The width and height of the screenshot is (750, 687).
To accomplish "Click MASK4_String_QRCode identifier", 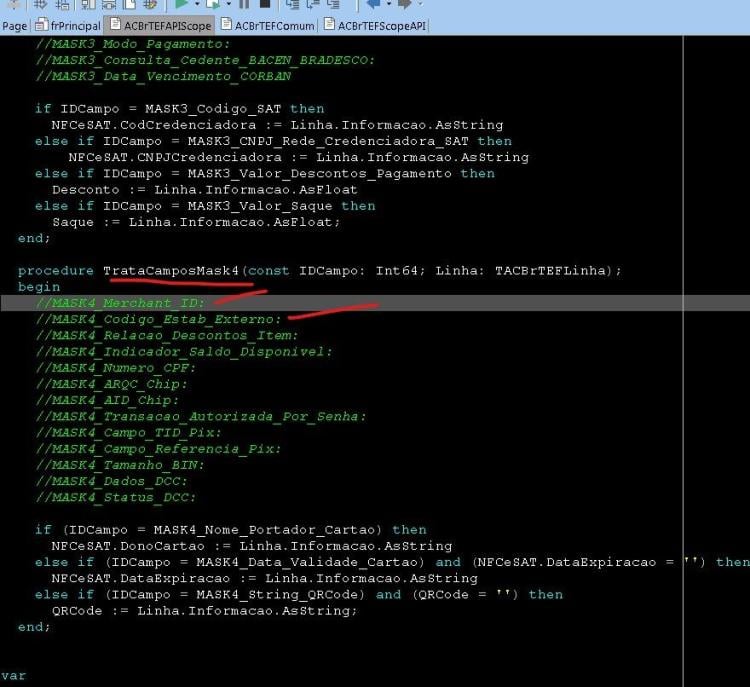I will pos(277,595).
